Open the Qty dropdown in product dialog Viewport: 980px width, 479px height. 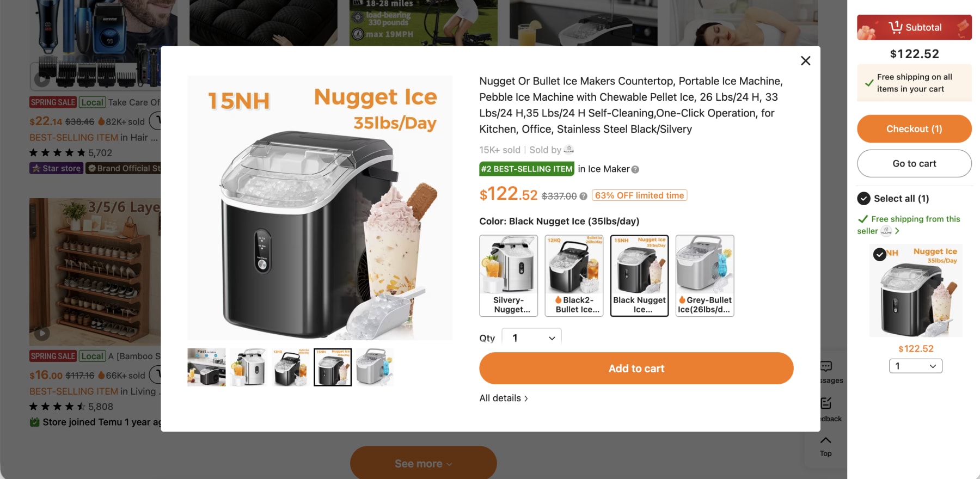pyautogui.click(x=531, y=337)
